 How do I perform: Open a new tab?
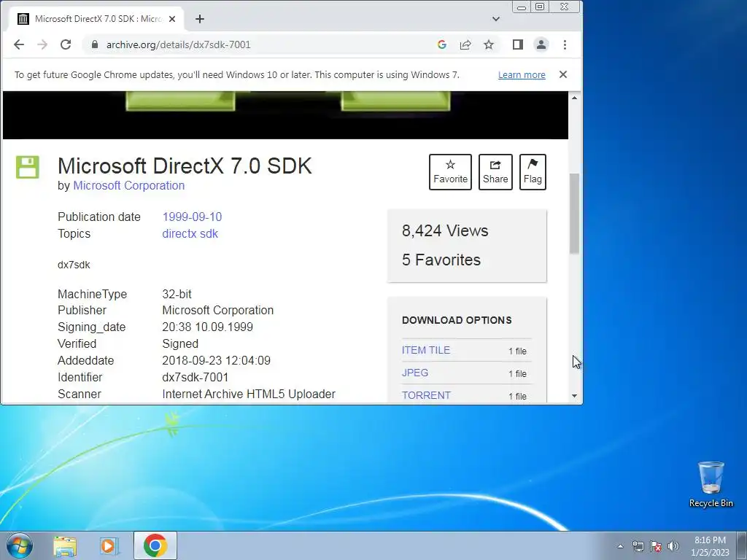[200, 19]
